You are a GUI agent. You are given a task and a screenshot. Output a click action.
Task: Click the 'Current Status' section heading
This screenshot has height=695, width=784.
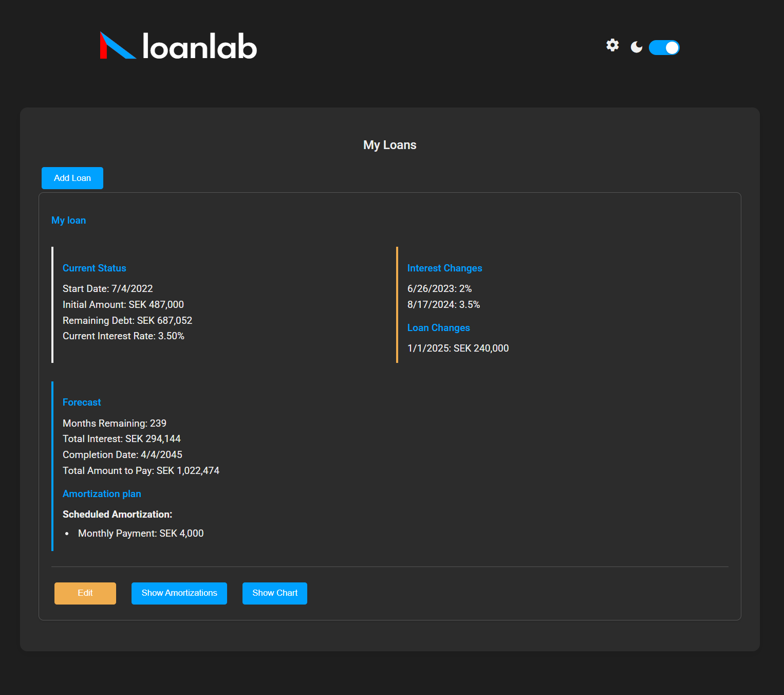(94, 268)
